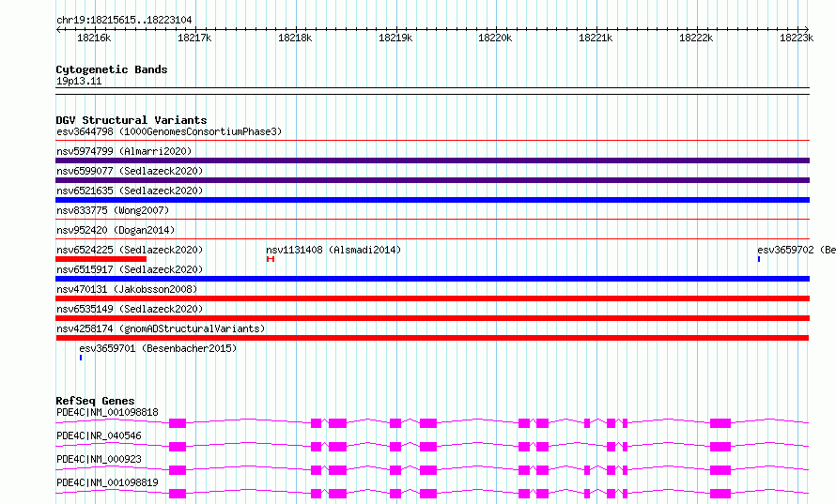Viewport: 836px width, 504px height.
Task: Click the 18223k ruler tick label
Action: (x=797, y=38)
